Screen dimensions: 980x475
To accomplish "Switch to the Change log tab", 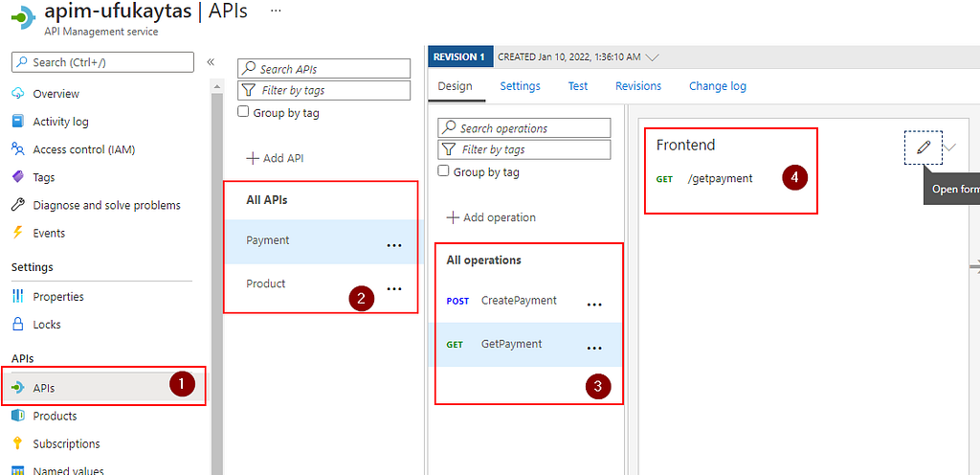I will click(718, 86).
